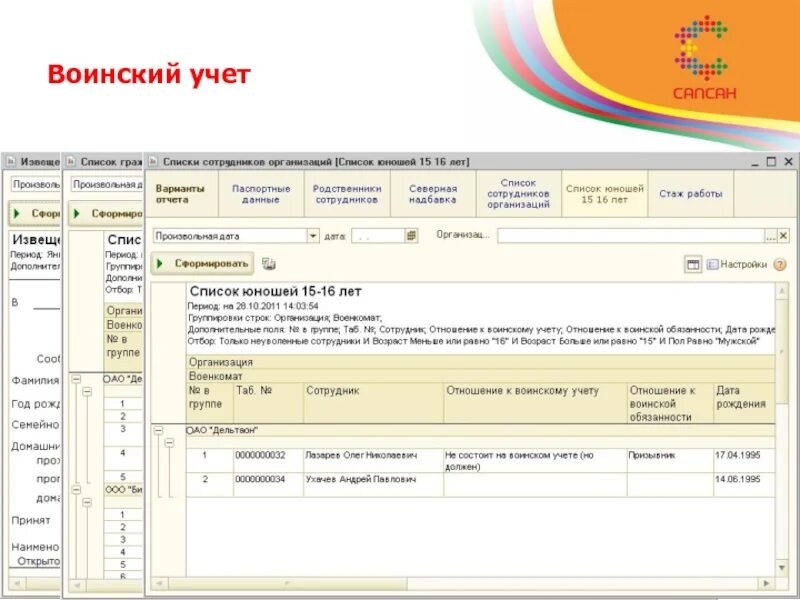The width and height of the screenshot is (800, 600).
Task: Click Отношение к воинскому учету header
Action: [535, 403]
